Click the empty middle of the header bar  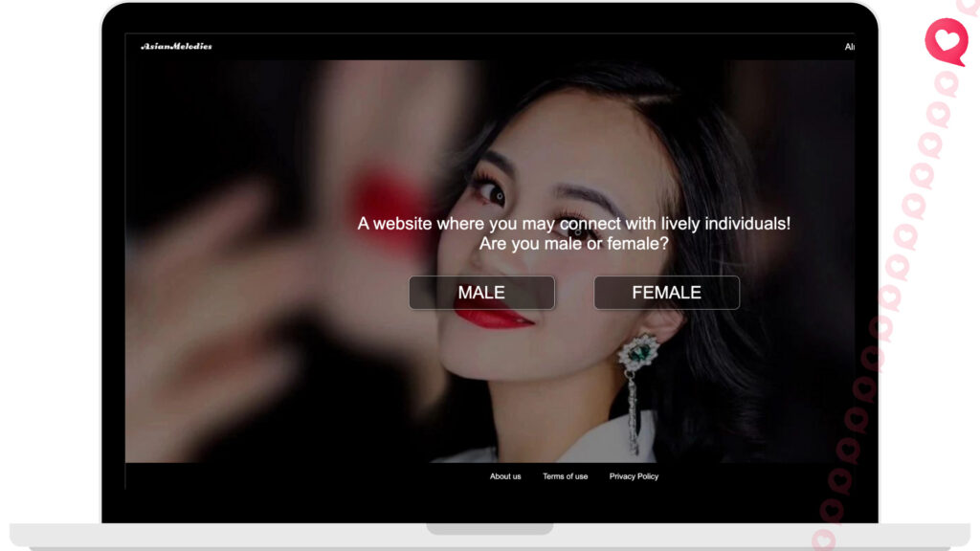click(526, 47)
